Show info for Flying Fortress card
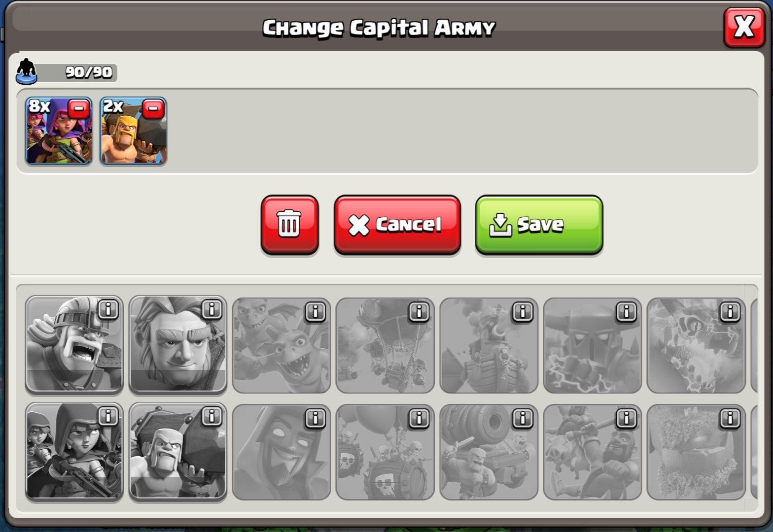 tap(523, 311)
